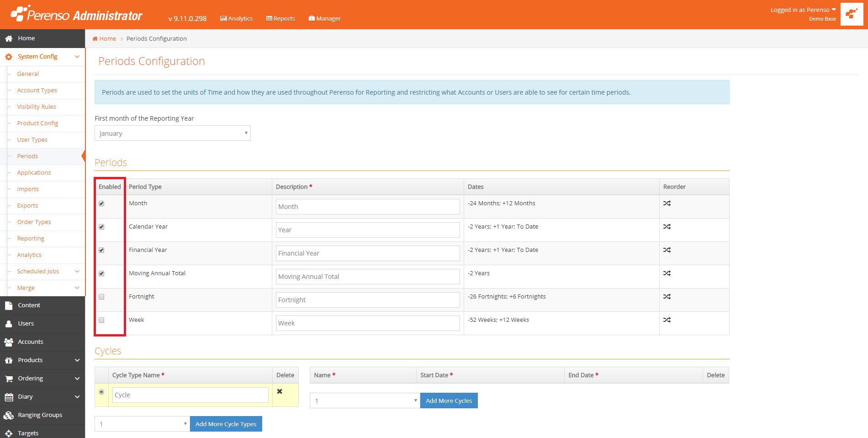Go to Home via the breadcrumb link
Screen dimensions: 868x438
coord(104,38)
